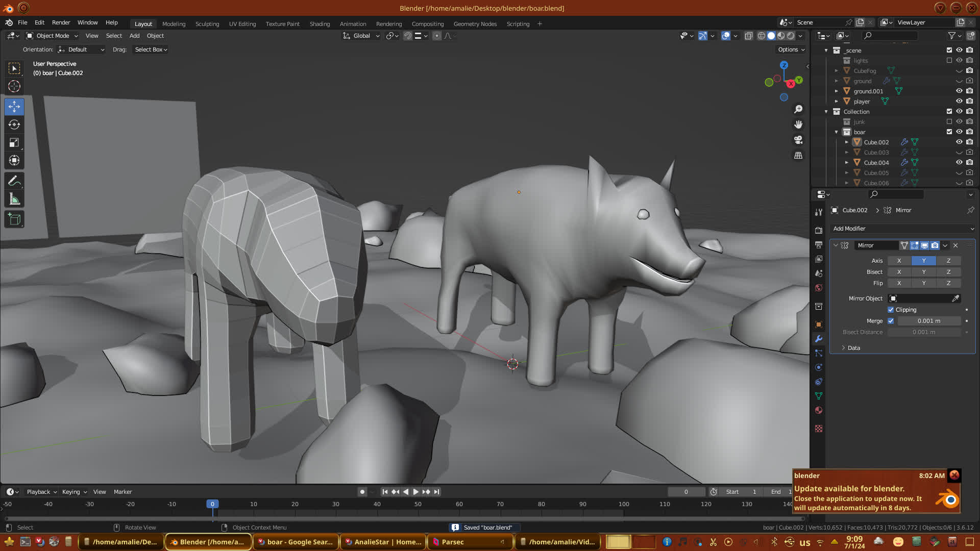Toggle camera view in viewport
This screenshot has width=980, height=551.
(798, 140)
